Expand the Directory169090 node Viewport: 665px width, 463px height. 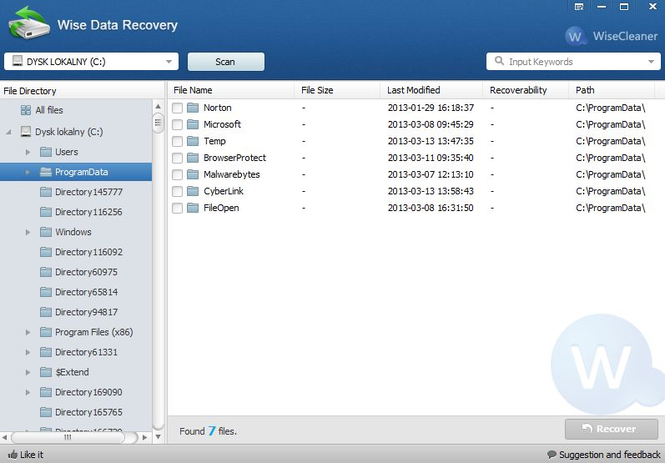[x=28, y=392]
